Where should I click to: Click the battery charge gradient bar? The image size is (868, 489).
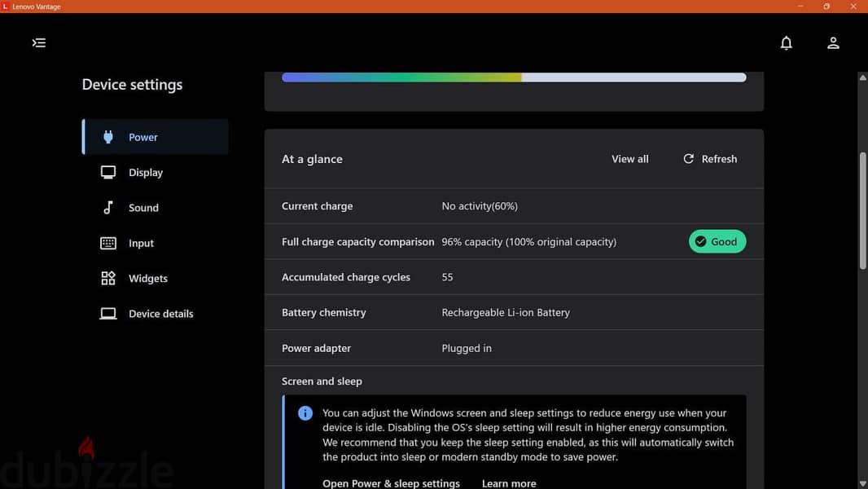514,77
